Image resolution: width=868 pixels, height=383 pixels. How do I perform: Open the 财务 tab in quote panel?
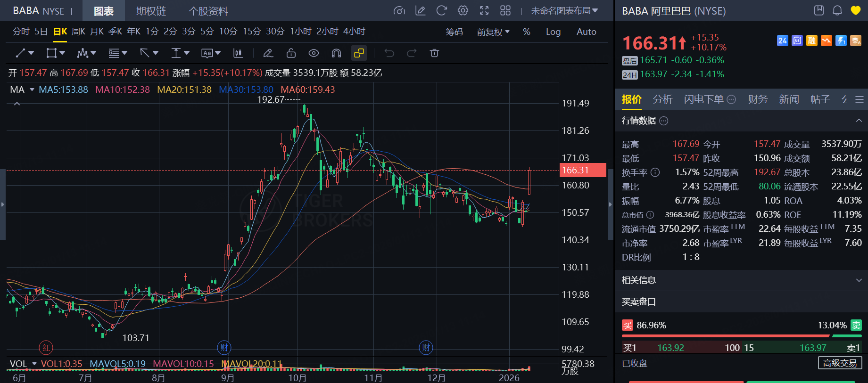pos(757,99)
